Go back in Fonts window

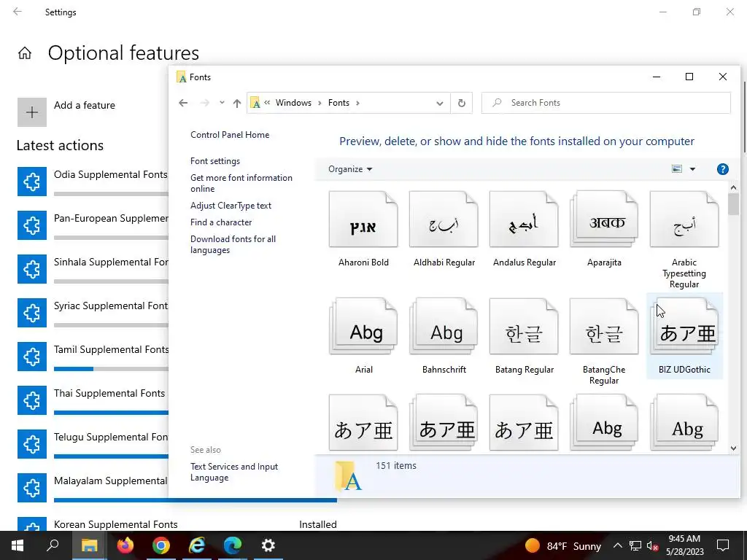[x=183, y=103]
